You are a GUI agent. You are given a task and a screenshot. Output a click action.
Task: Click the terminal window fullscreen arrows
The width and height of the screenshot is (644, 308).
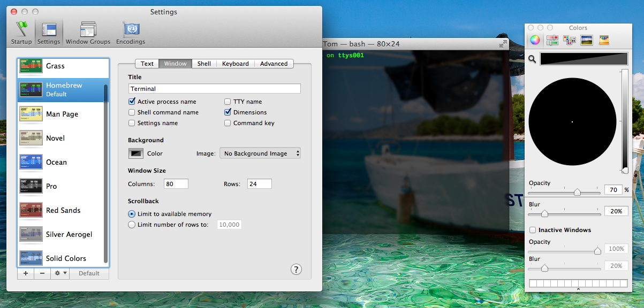tap(503, 44)
